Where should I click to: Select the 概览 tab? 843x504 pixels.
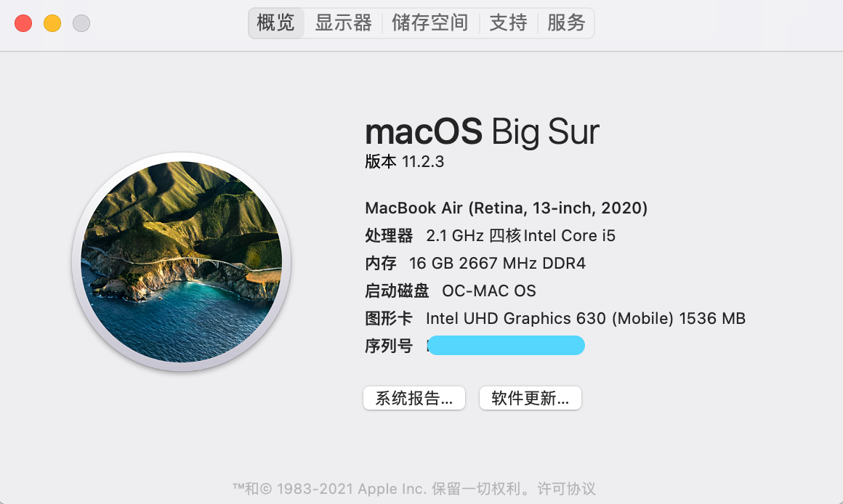click(276, 23)
